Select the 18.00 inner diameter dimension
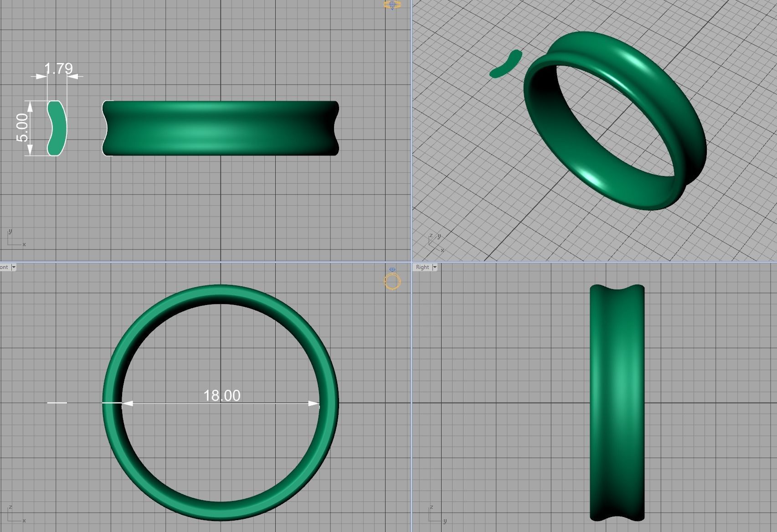Image resolution: width=777 pixels, height=532 pixels. tap(221, 395)
